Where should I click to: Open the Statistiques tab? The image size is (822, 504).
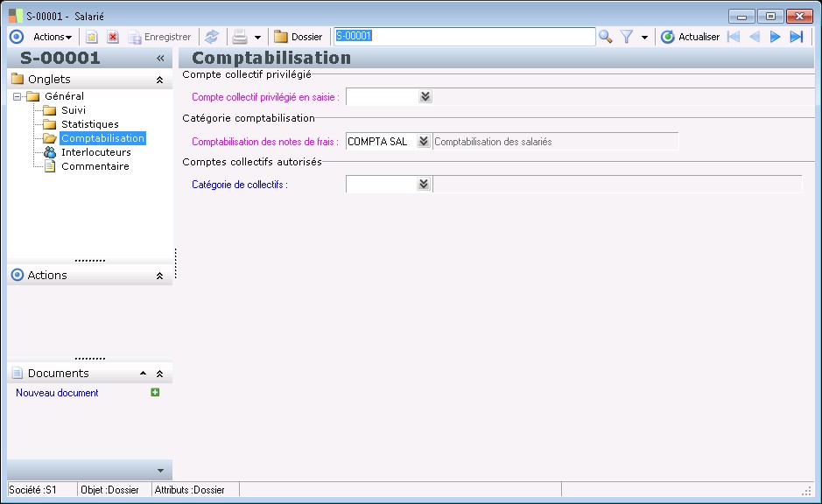click(89, 124)
